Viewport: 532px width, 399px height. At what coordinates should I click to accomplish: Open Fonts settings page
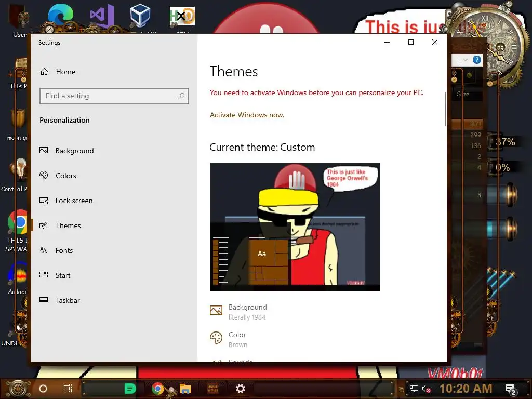(x=56, y=250)
